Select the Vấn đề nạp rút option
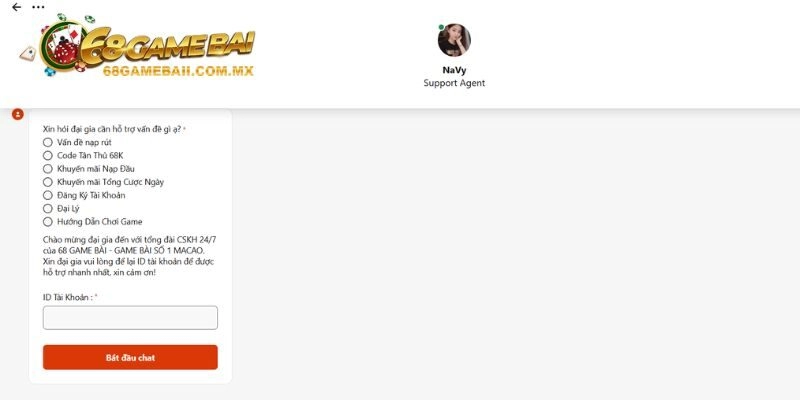Image resolution: width=800 pixels, height=400 pixels. click(x=47, y=142)
